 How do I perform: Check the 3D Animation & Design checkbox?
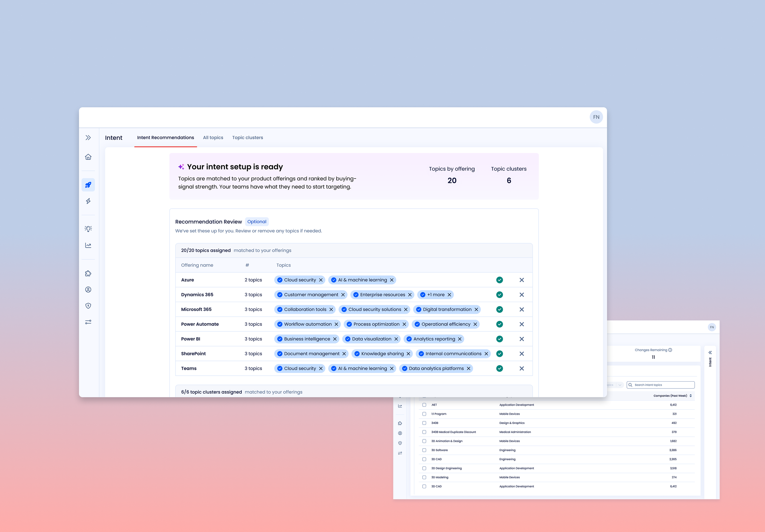424,441
